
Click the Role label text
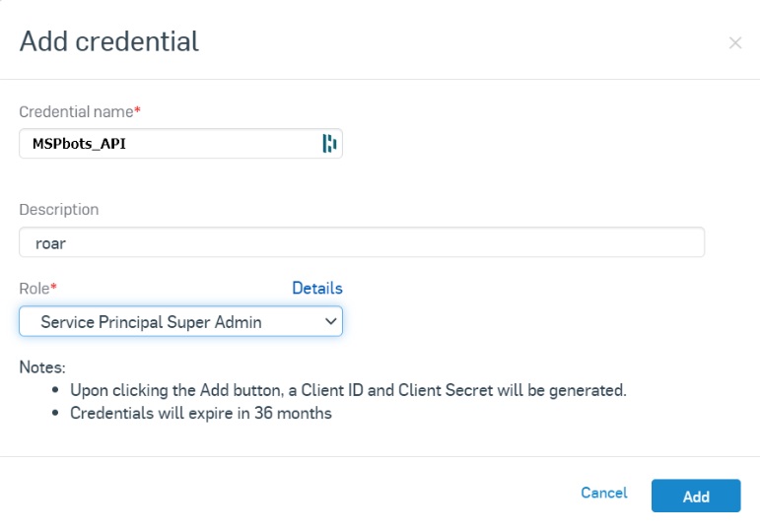(35, 289)
